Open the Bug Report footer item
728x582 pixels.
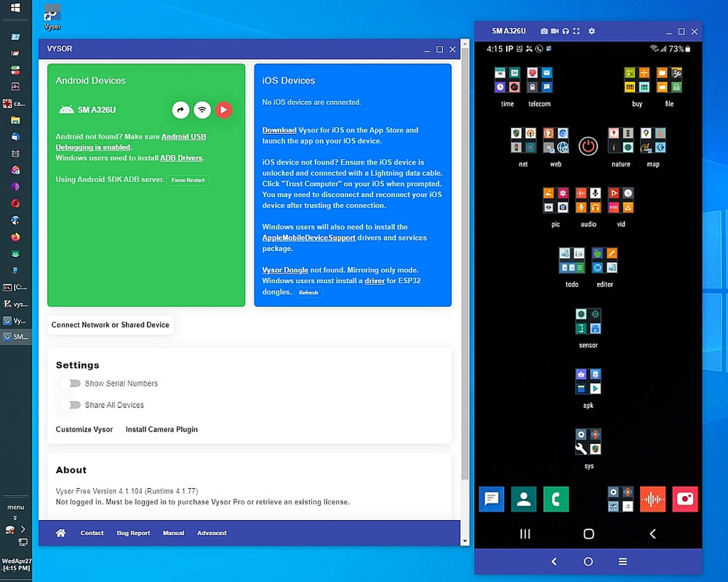pos(133,533)
